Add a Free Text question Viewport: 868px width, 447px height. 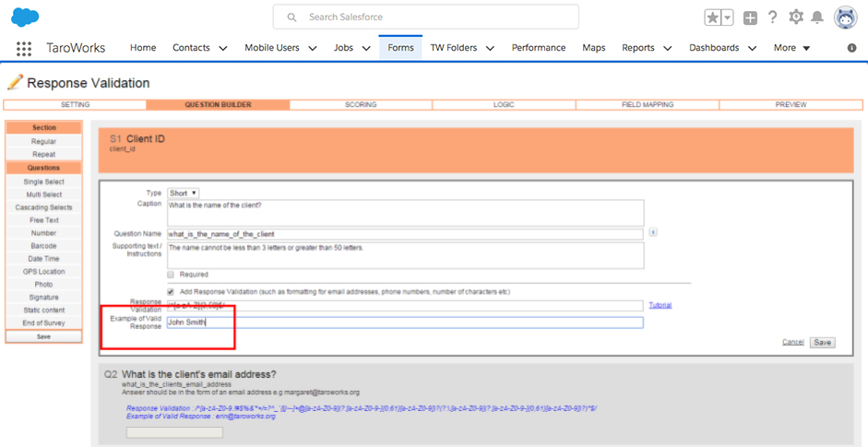click(43, 220)
